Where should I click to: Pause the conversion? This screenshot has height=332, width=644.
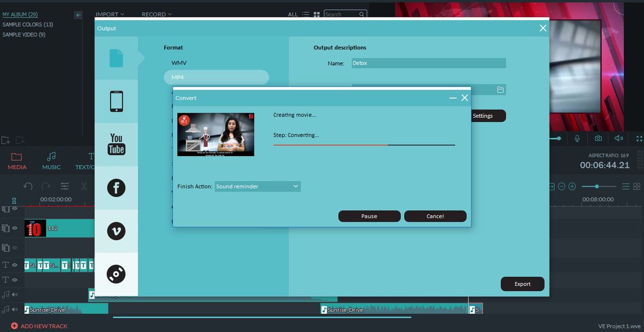click(369, 216)
